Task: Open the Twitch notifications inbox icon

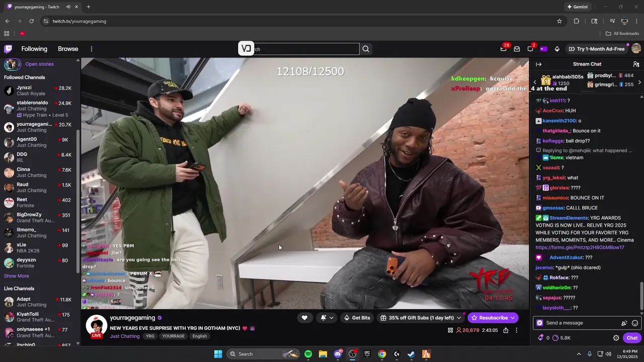Action: pos(517,49)
